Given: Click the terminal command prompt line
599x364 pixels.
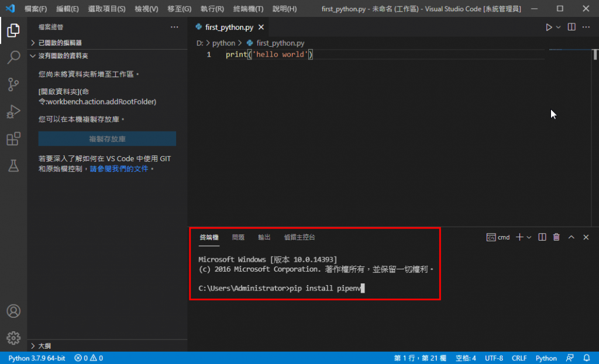Looking at the screenshot, I should pyautogui.click(x=281, y=288).
